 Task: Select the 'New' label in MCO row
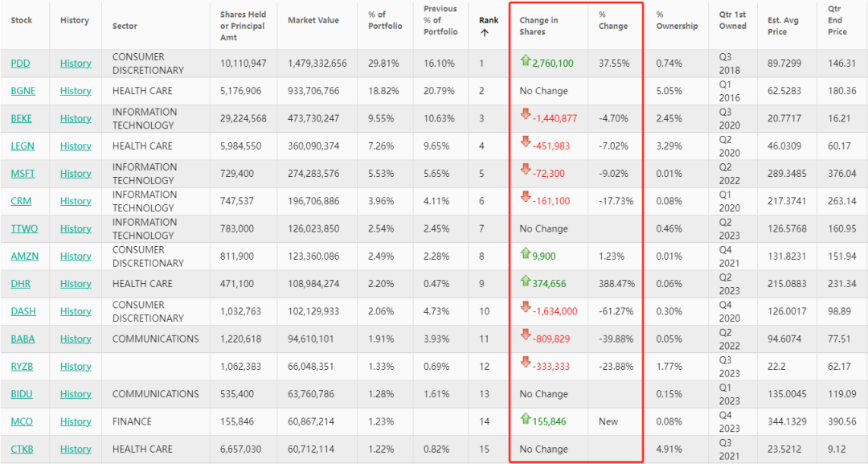608,421
